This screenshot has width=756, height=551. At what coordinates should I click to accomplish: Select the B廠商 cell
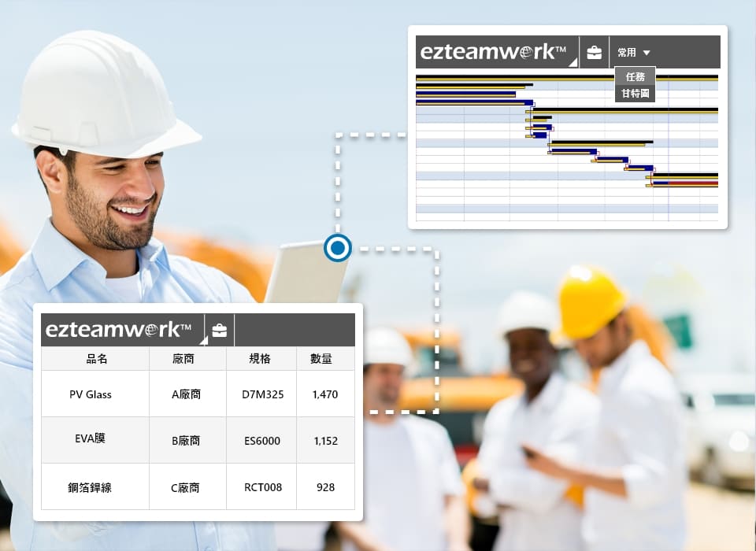coord(187,440)
